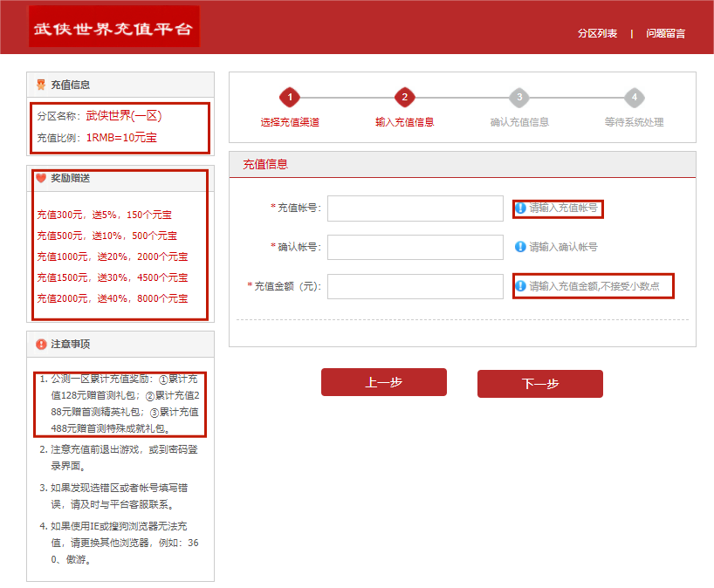Click step 1 diamond 选择充值渠道
Screen dimensions: 714x588
point(290,98)
